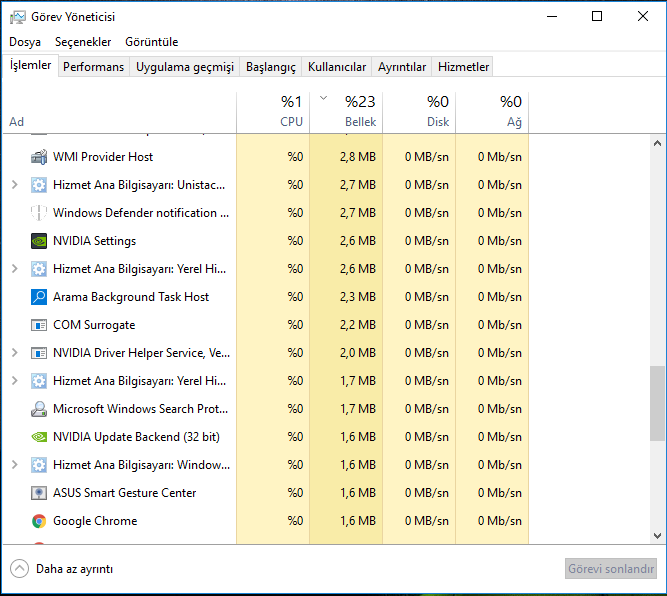Open the Seçenekler menu
The width and height of the screenshot is (667, 596).
click(83, 42)
